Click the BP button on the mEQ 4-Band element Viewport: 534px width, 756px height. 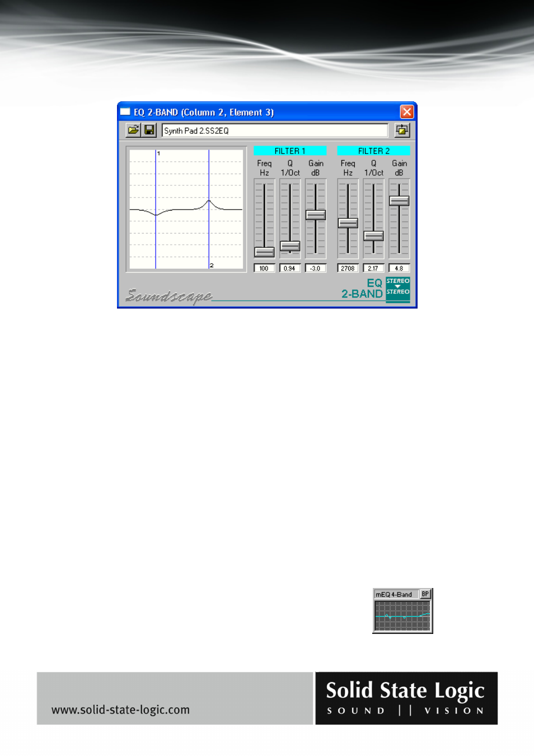point(425,594)
